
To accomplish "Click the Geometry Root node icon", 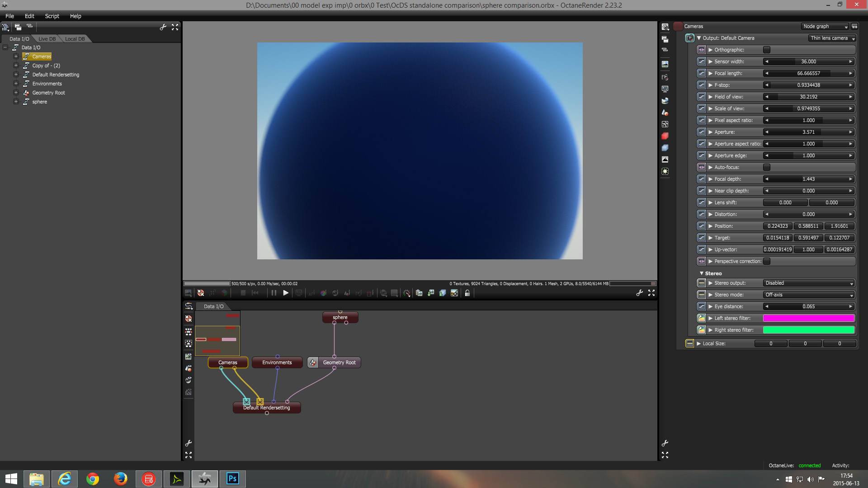I will (313, 362).
